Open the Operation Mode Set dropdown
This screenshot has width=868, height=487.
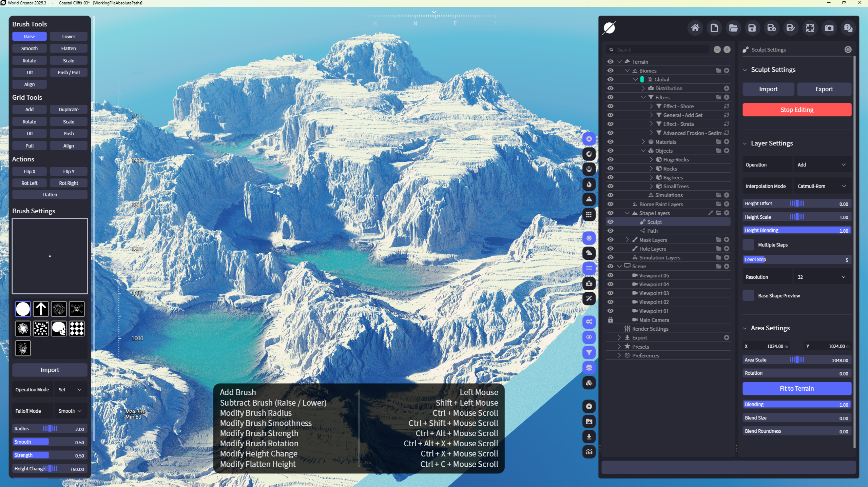[x=70, y=389]
